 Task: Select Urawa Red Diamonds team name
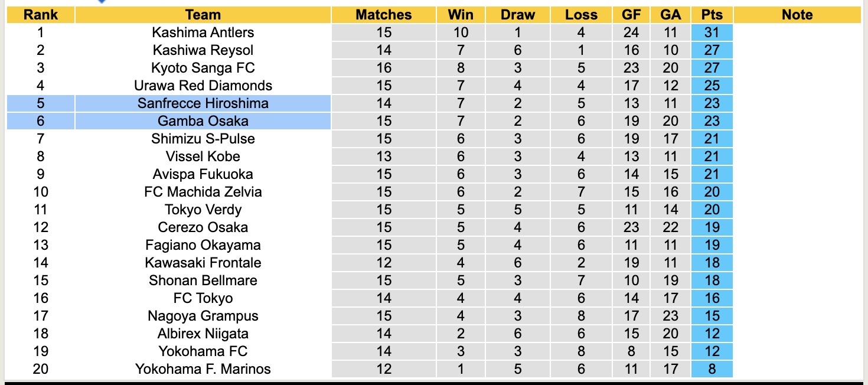(x=203, y=86)
